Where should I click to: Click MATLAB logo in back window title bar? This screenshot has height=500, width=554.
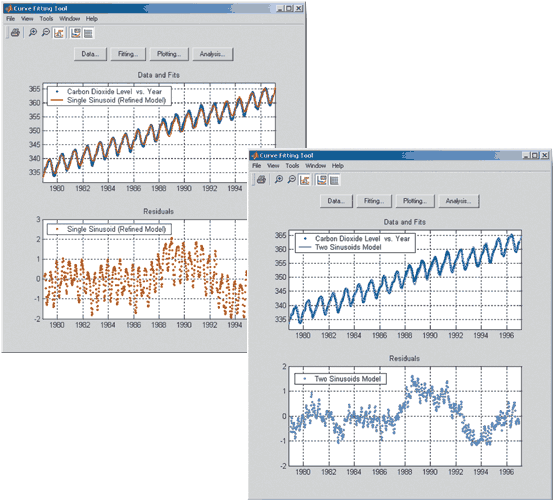(x=8, y=8)
